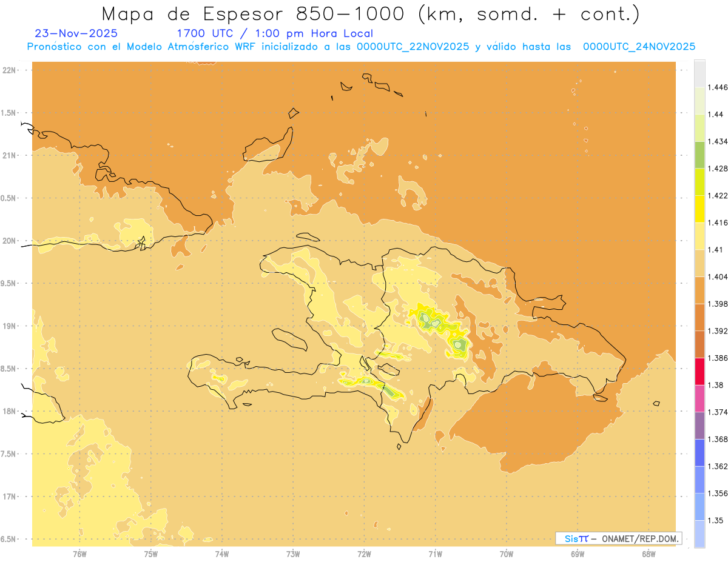The height and width of the screenshot is (562, 728).
Task: Pick the yellow-green 1.422–1.428 legend swatch
Action: [x=699, y=182]
